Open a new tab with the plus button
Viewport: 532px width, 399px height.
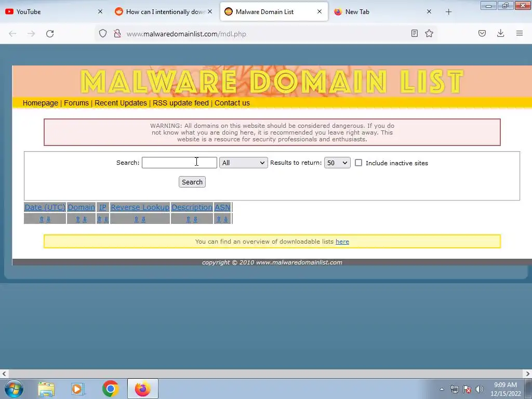click(448, 12)
